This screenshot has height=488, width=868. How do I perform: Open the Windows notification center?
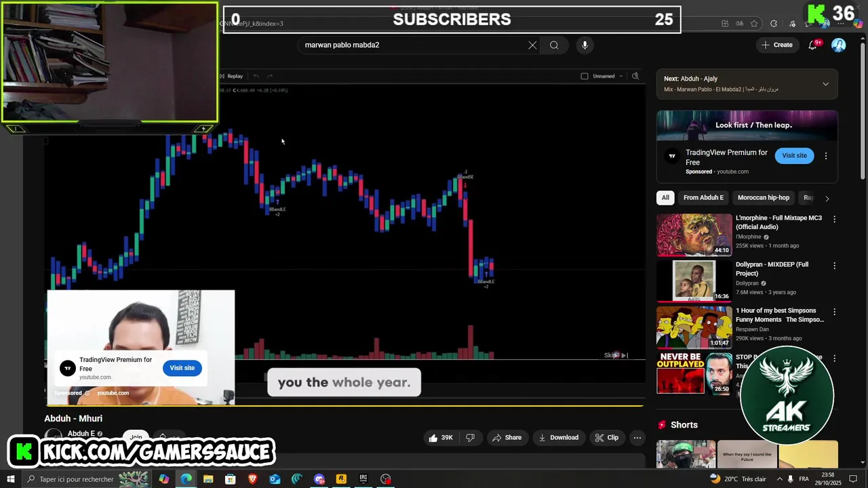[853, 479]
